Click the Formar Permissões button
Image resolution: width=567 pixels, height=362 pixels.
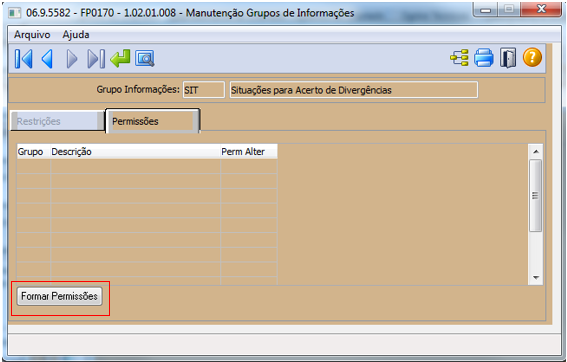coord(60,296)
